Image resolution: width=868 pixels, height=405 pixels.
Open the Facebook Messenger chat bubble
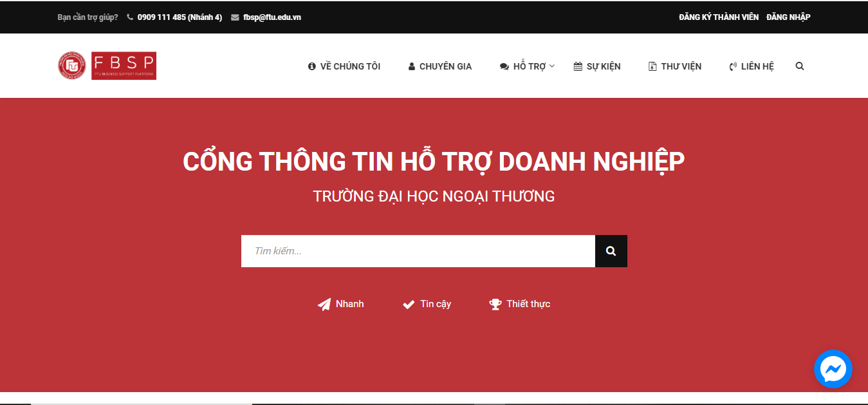coord(833,370)
